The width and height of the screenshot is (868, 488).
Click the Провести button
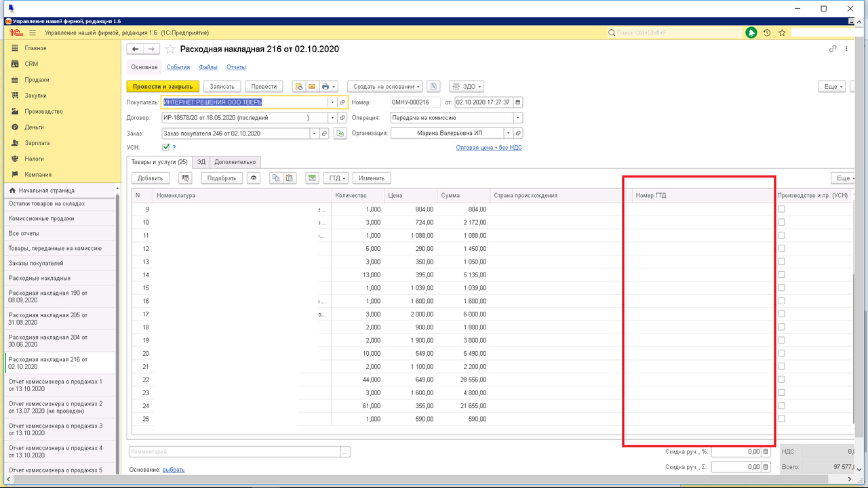pos(264,86)
